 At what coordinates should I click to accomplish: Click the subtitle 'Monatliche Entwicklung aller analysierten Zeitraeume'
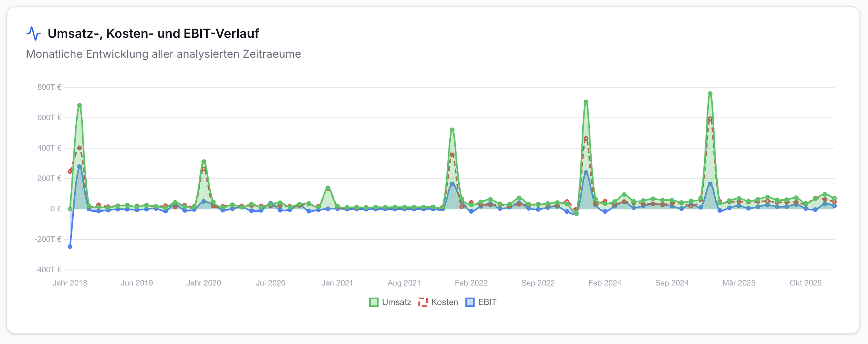164,54
